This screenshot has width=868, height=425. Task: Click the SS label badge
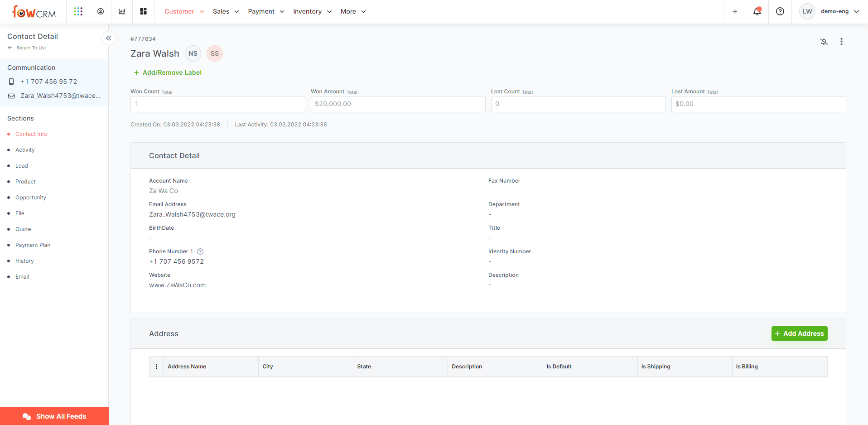[215, 53]
